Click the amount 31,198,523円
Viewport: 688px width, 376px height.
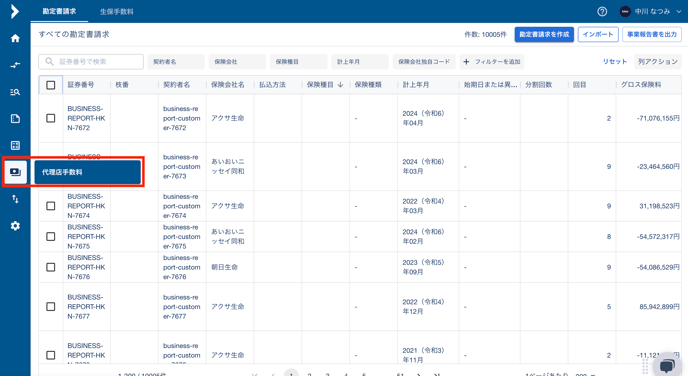(x=659, y=206)
